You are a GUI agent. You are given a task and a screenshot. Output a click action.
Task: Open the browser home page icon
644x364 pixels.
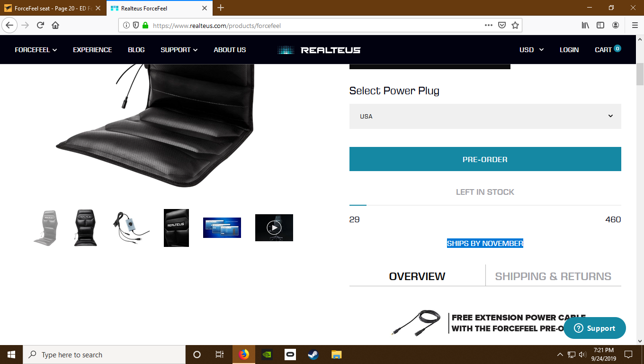pos(55,25)
